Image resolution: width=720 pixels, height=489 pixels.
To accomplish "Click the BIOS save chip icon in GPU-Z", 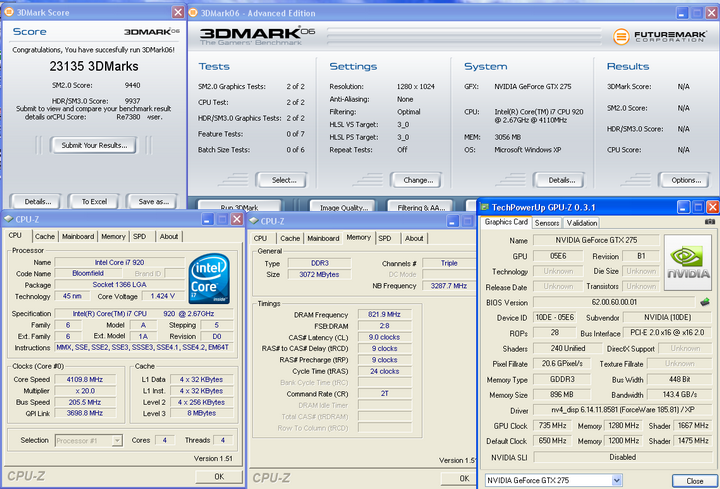I will point(705,302).
